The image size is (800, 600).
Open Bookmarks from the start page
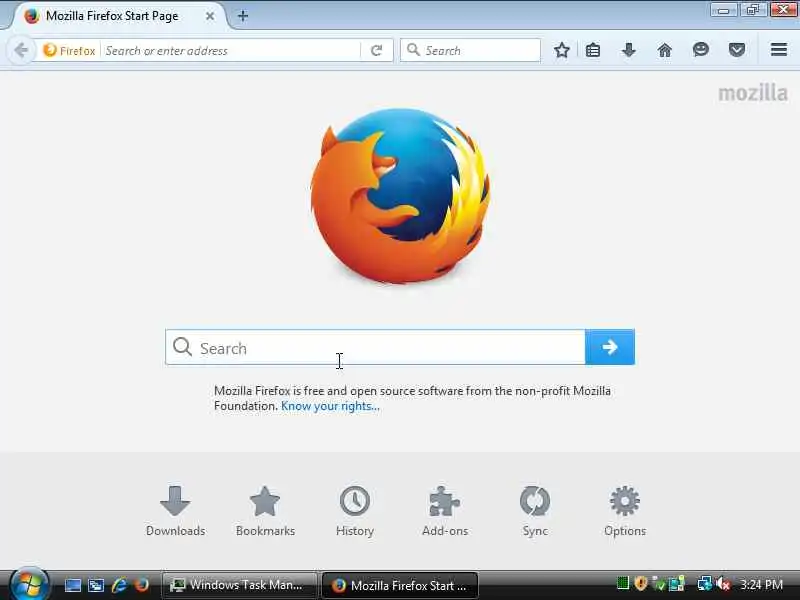click(265, 511)
